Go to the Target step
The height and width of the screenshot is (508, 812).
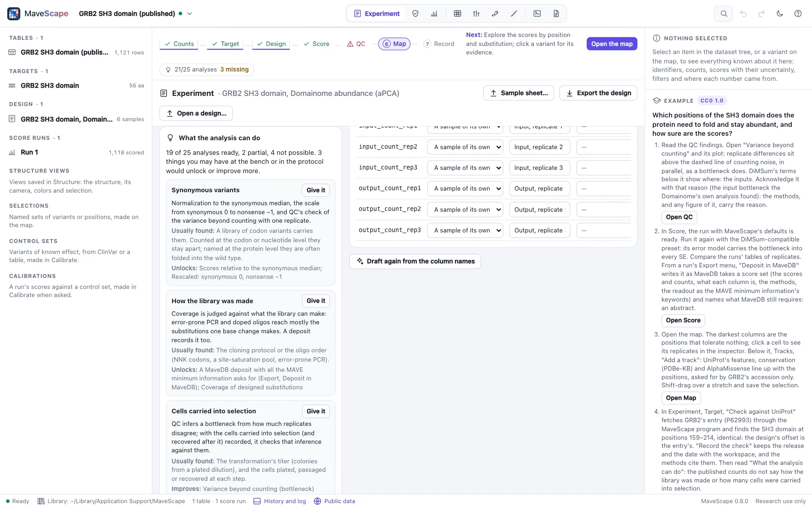click(225, 44)
